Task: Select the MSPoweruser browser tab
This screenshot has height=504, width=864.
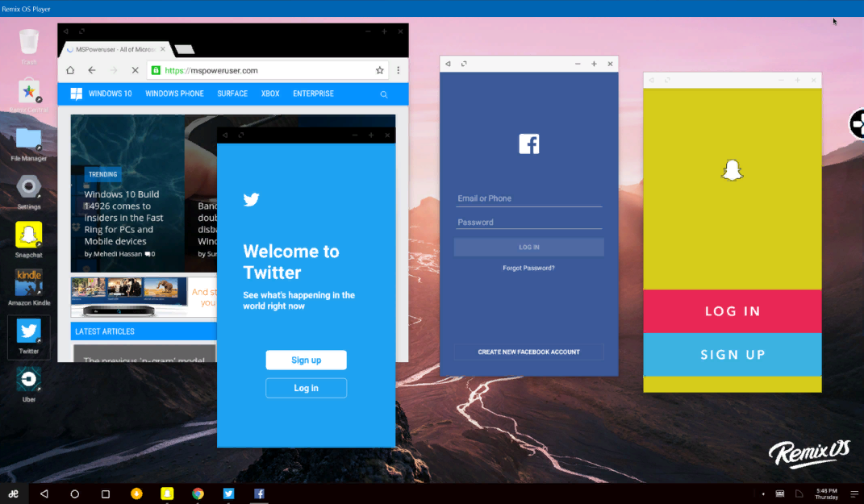Action: tap(115, 49)
